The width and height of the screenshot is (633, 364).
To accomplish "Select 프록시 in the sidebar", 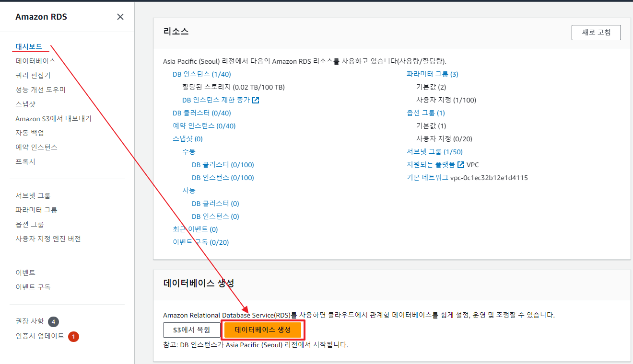I will tap(25, 161).
